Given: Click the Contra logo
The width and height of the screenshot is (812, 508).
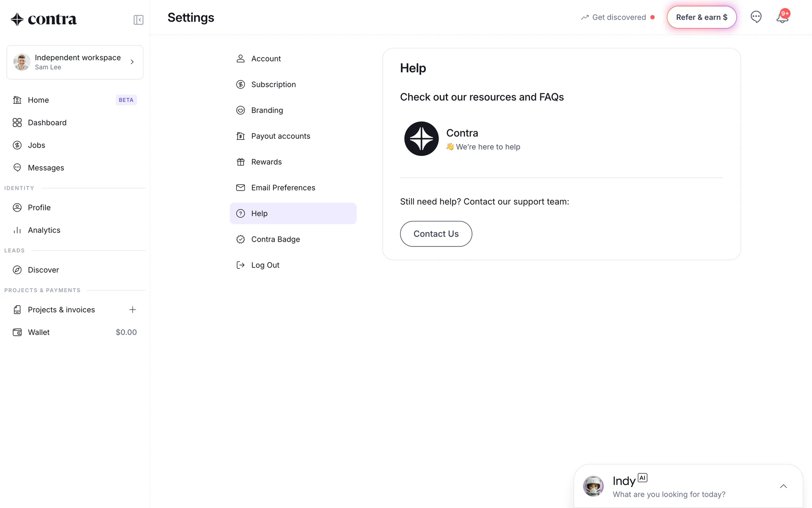Looking at the screenshot, I should click(44, 19).
